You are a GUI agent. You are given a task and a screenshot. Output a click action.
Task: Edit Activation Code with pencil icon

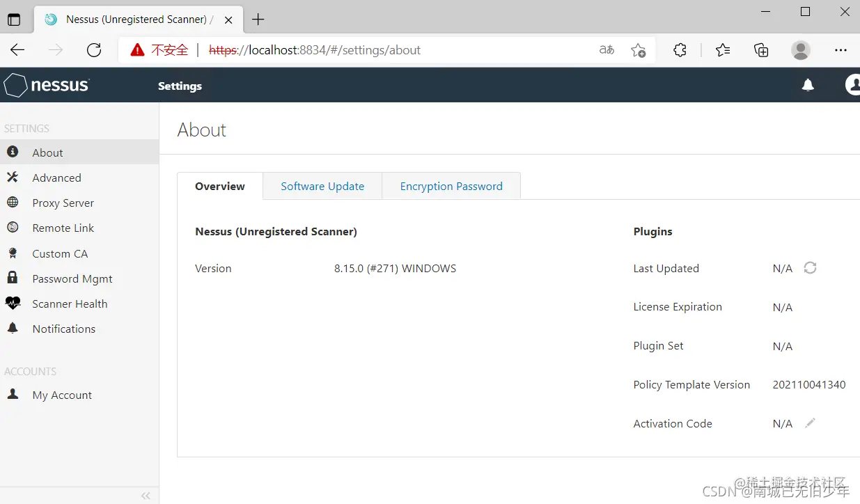coord(810,423)
